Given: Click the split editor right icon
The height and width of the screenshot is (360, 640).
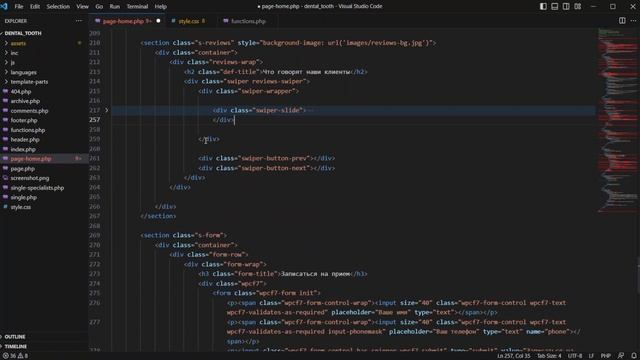Looking at the screenshot, I should [x=622, y=21].
